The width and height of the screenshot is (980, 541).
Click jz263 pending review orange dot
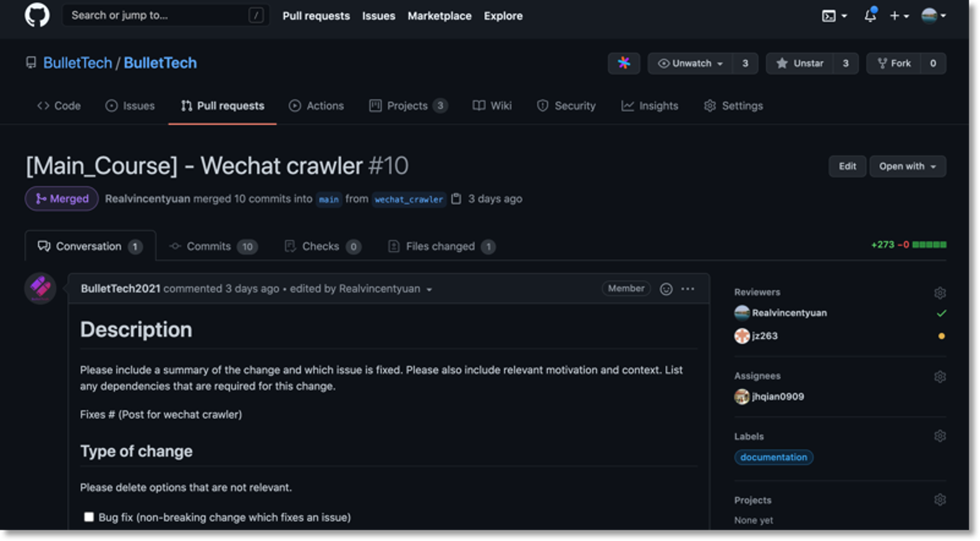(941, 336)
